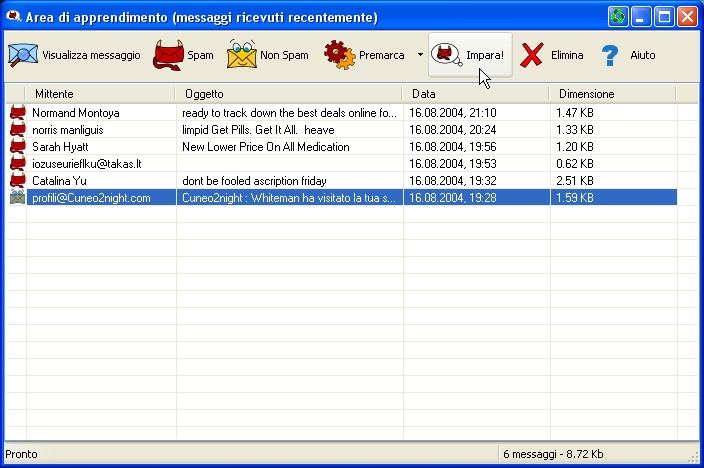The image size is (704, 468).
Task: Click the Non Spam envelope icon
Action: [x=241, y=55]
